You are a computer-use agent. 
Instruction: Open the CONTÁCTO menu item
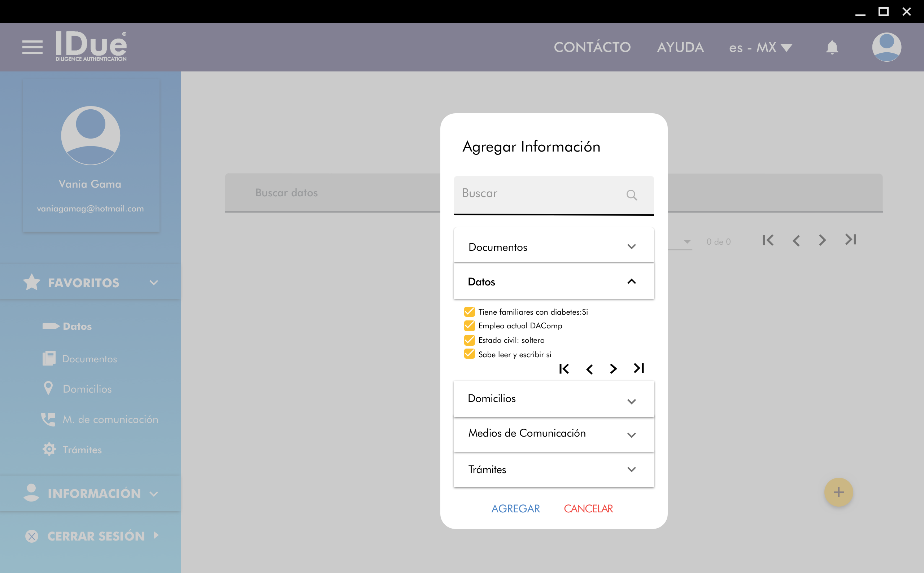click(x=592, y=47)
